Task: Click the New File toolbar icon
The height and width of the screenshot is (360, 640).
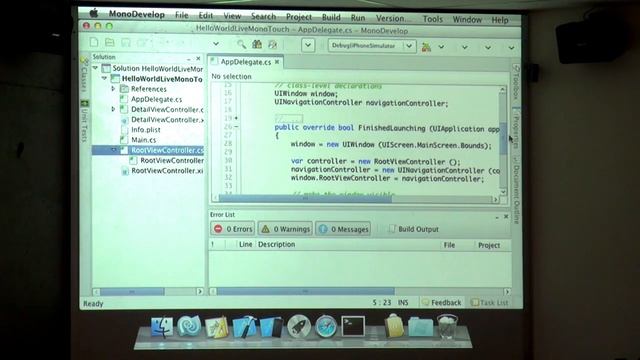Action: coord(94,42)
